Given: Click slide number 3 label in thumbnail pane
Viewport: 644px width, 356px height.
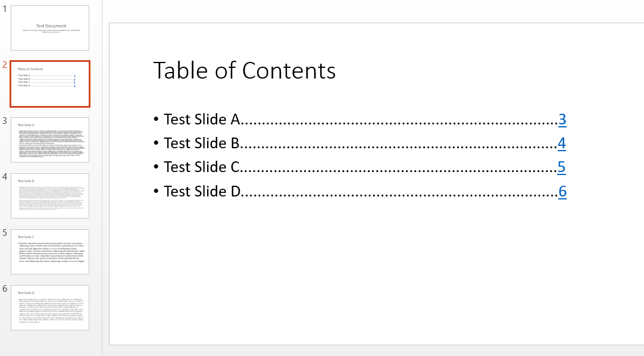Looking at the screenshot, I should 5,121.
